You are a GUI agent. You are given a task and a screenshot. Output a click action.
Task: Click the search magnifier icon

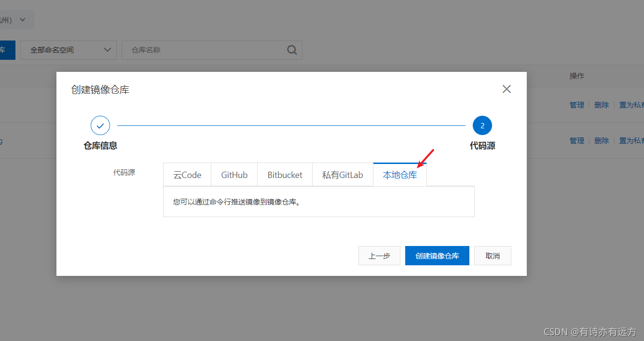point(292,50)
